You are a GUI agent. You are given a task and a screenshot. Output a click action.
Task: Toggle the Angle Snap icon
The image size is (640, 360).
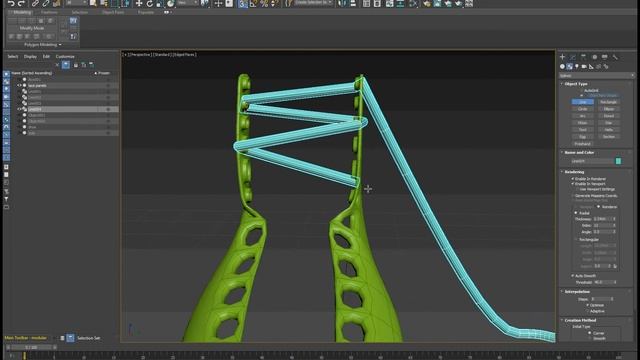[x=253, y=4]
